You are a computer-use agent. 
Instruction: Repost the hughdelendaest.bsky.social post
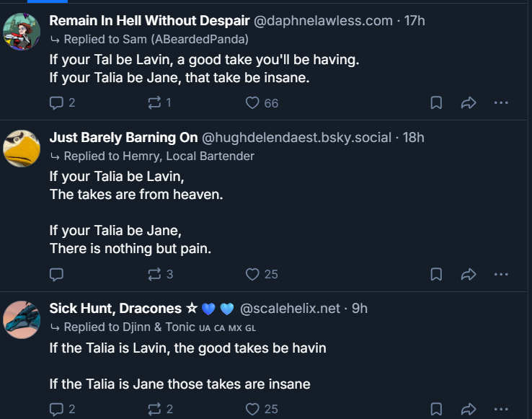(x=154, y=274)
